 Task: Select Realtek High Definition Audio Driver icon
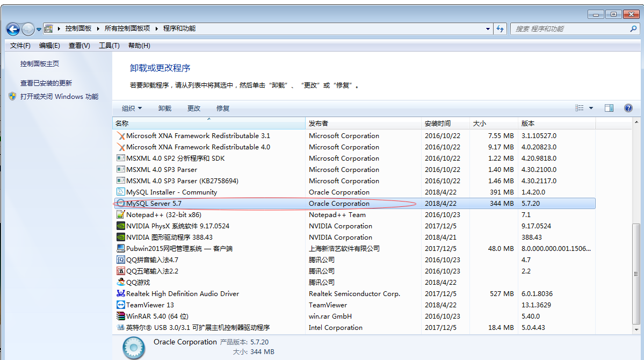pos(121,294)
